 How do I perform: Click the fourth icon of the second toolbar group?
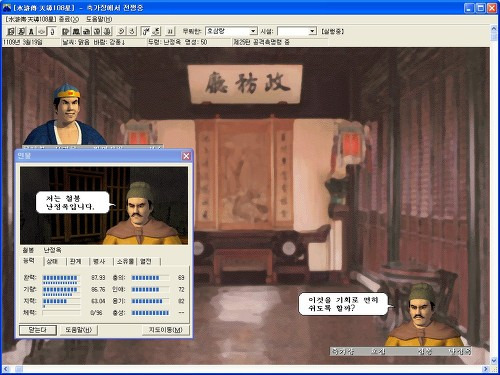(x=97, y=31)
